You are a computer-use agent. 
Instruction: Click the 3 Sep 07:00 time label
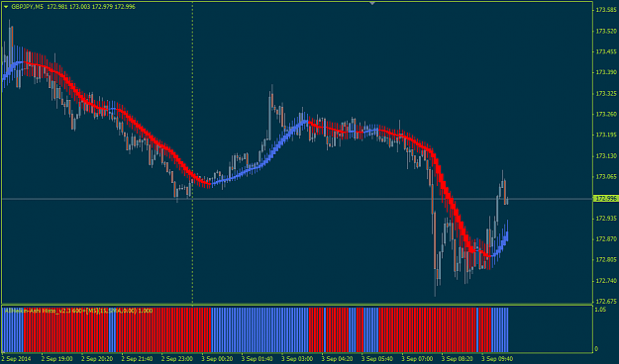click(x=417, y=359)
